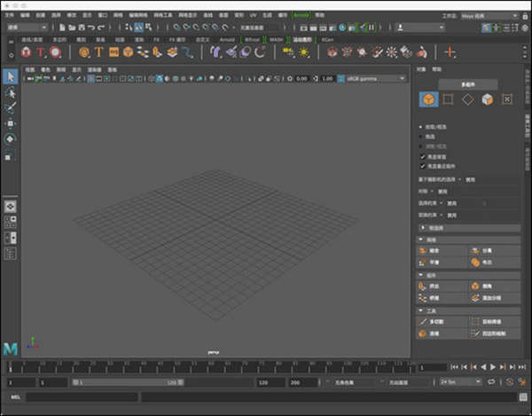Collapse the 网格 section in toolkit

click(x=468, y=239)
